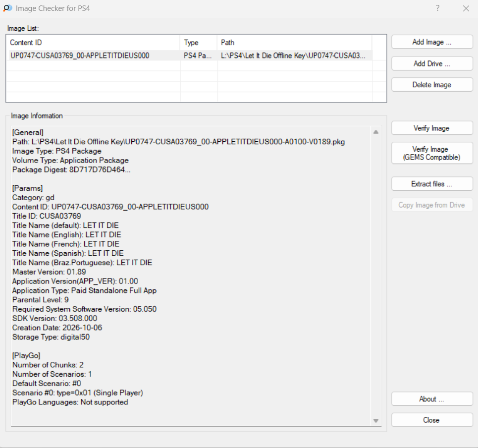Click 'Title Name (default): LET IT DIE'
The width and height of the screenshot is (478, 448).
tap(65, 225)
